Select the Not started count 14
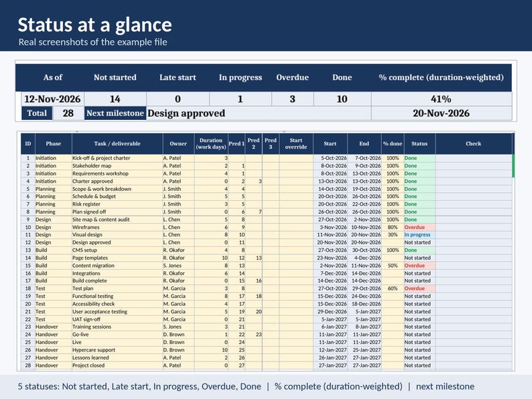Image resolution: width=532 pixels, height=399 pixels. (x=115, y=99)
